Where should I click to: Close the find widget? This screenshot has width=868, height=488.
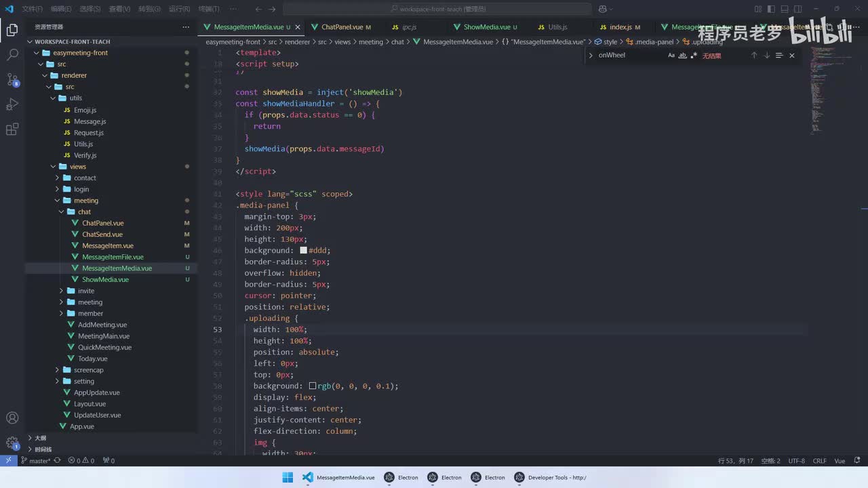[x=791, y=56]
